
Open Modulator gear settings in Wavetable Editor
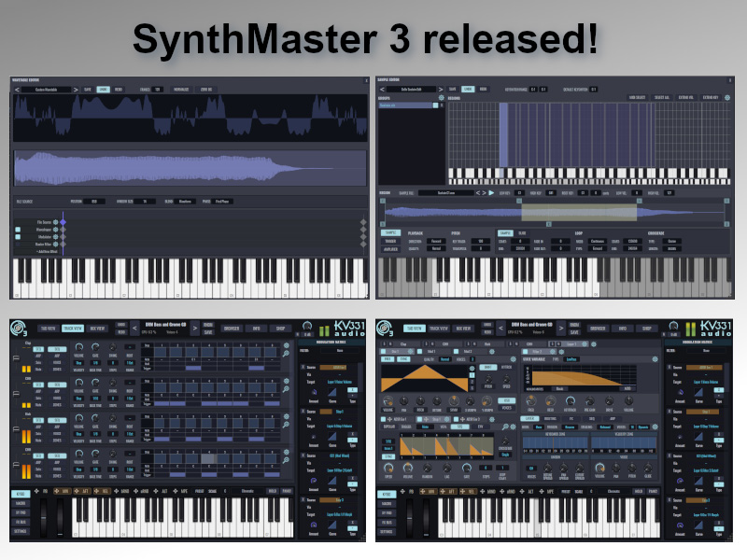(56, 237)
